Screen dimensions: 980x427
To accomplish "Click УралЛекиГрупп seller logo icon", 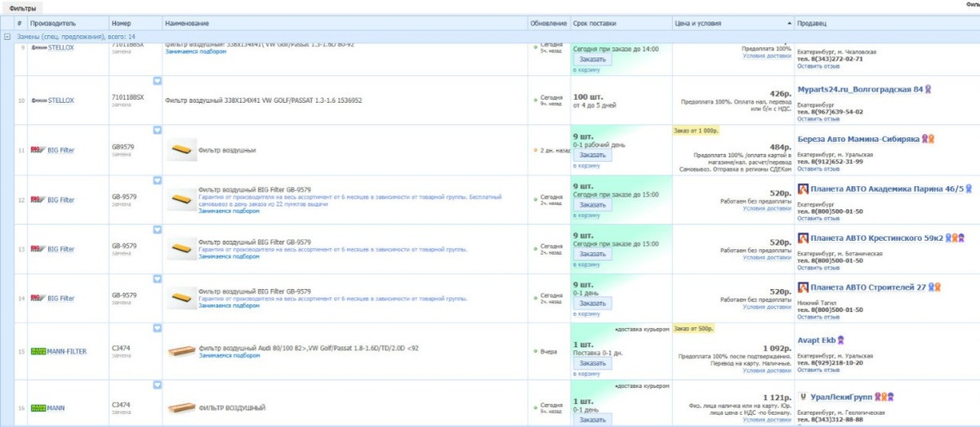I will point(803,396).
